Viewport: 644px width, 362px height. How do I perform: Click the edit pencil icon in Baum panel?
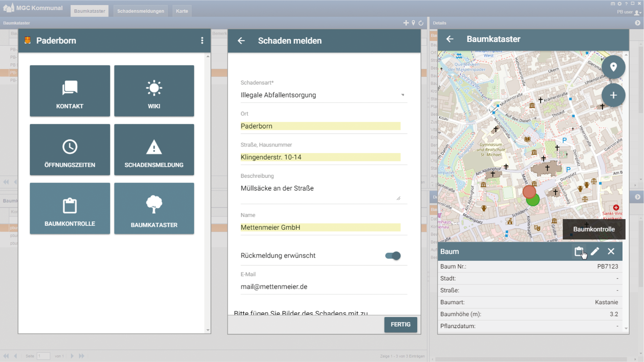coord(595,251)
